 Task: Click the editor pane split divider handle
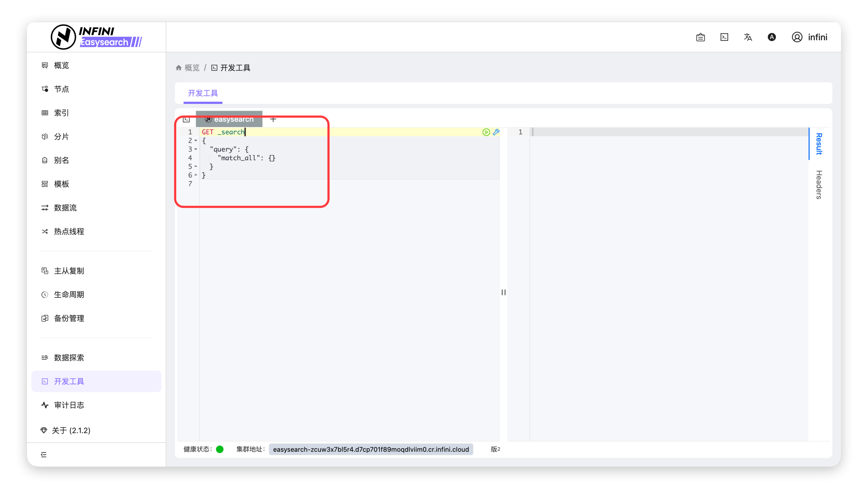(503, 292)
